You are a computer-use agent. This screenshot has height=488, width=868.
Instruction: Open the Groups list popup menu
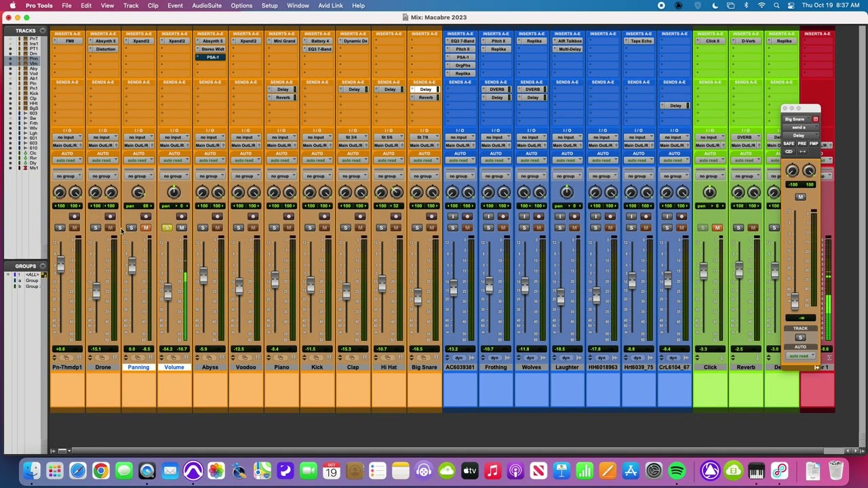click(43, 266)
